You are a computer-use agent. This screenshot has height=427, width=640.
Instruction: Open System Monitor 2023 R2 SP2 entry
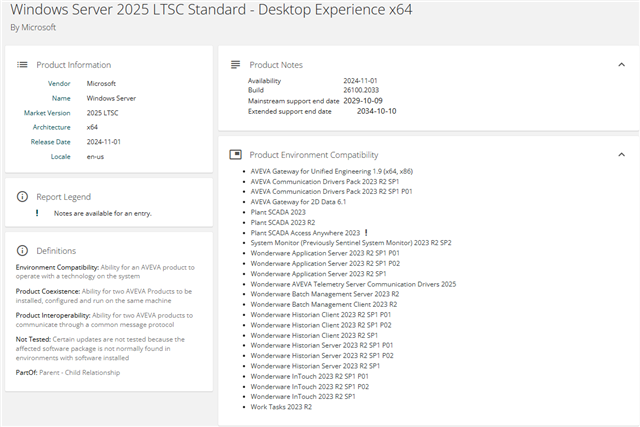[351, 243]
